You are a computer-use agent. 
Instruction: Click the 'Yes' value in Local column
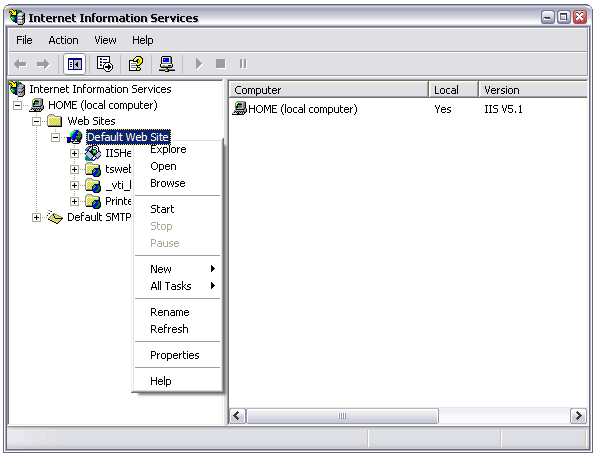point(443,109)
